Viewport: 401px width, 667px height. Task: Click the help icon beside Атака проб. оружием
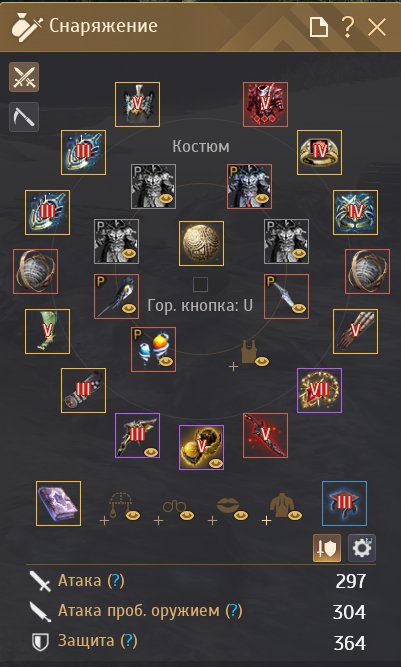233,611
